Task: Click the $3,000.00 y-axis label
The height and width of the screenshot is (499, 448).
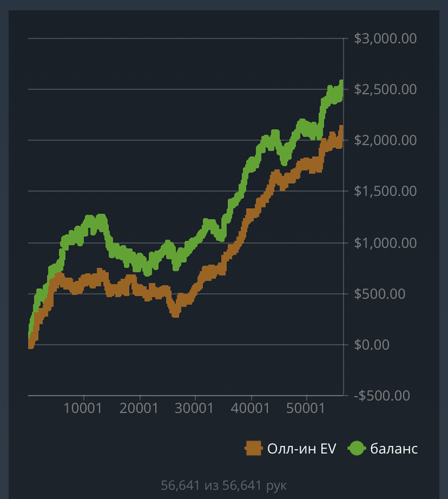Action: click(385, 38)
